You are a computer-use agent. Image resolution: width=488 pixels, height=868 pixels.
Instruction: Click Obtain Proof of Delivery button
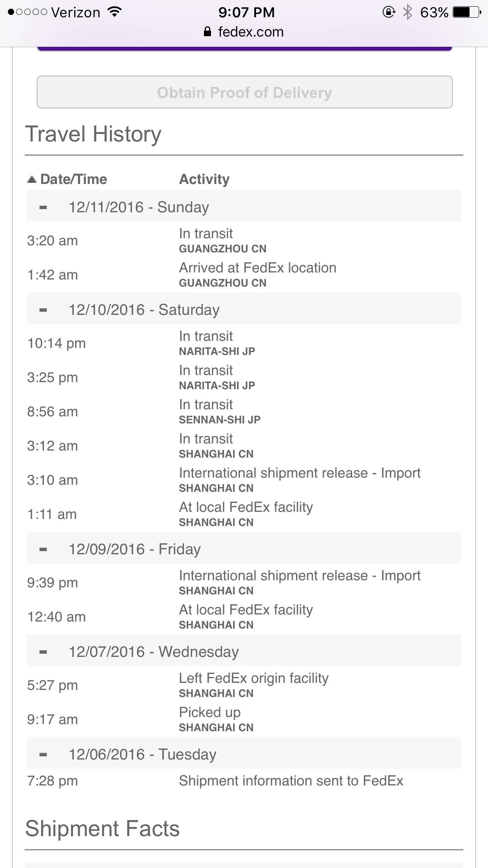[x=244, y=92]
